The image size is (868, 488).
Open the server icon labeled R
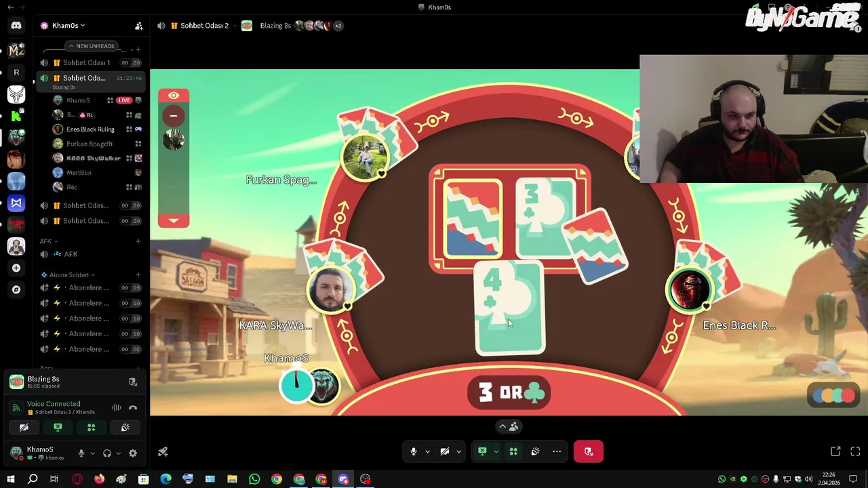click(x=16, y=73)
